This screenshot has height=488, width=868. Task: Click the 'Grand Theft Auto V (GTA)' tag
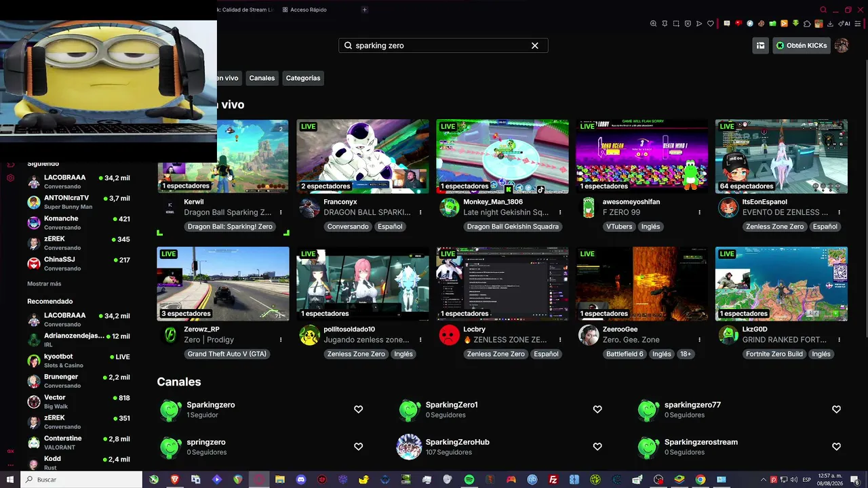click(227, 354)
